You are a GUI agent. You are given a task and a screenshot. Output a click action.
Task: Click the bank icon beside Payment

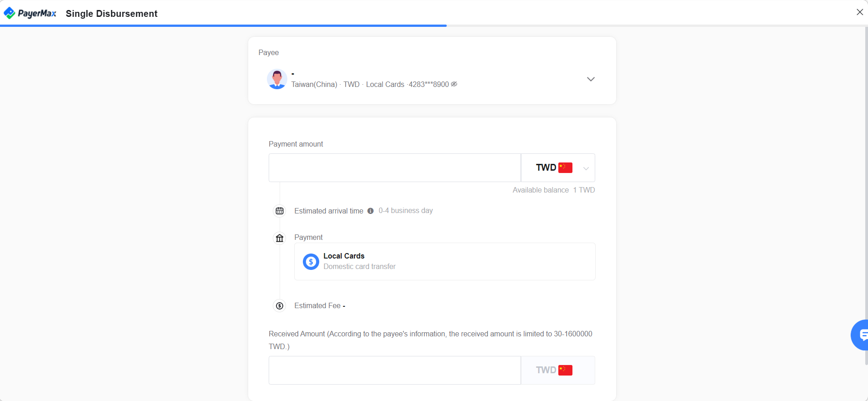280,238
